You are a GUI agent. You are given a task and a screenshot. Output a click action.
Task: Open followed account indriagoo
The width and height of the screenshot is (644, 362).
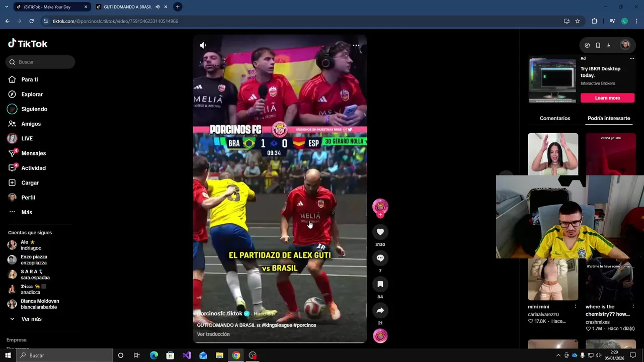pos(31,245)
